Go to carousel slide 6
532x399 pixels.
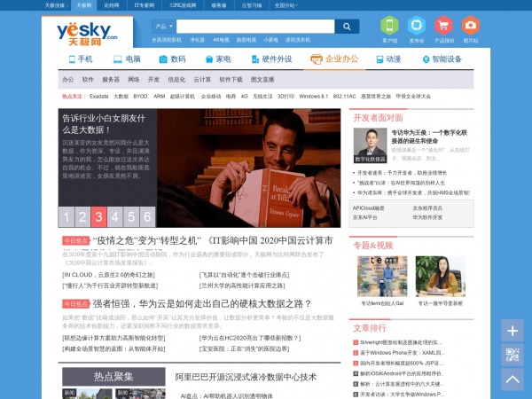[x=147, y=217]
